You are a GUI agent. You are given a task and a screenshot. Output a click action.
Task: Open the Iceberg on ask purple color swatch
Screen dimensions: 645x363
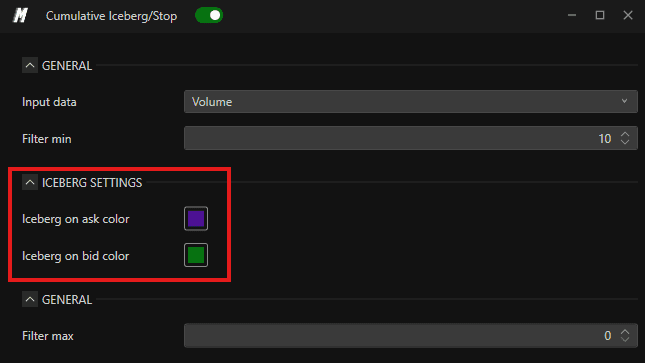tap(196, 219)
